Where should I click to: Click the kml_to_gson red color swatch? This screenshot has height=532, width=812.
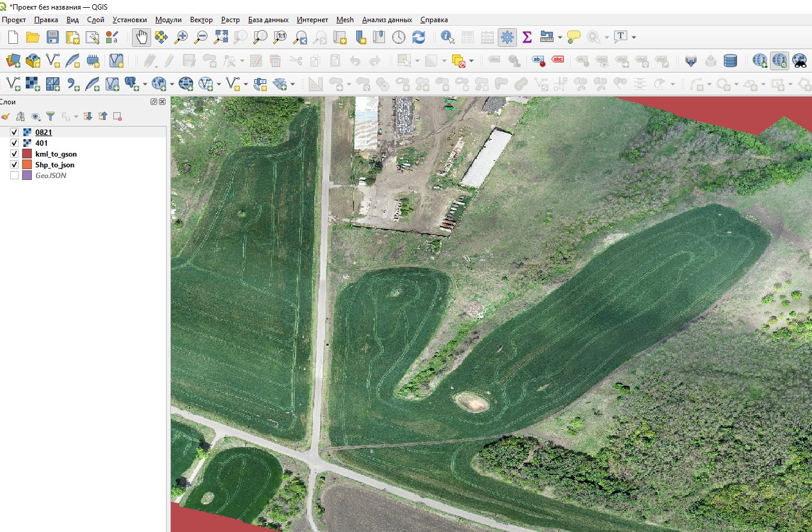26,154
